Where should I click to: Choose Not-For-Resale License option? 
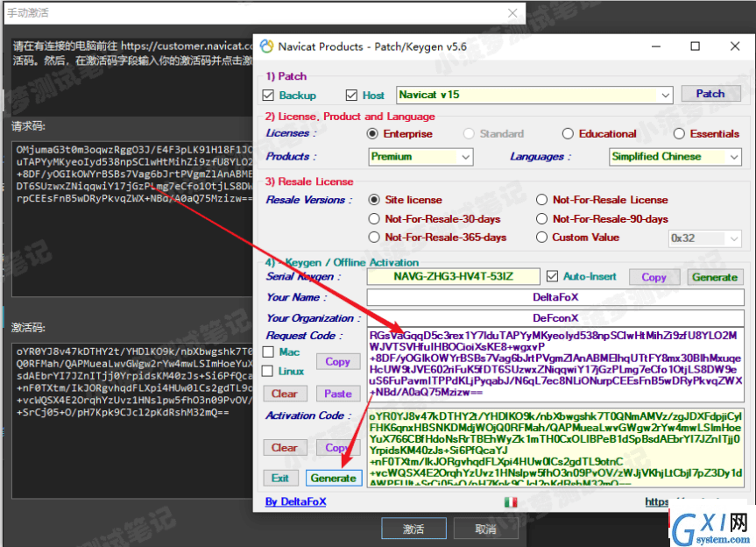[542, 200]
